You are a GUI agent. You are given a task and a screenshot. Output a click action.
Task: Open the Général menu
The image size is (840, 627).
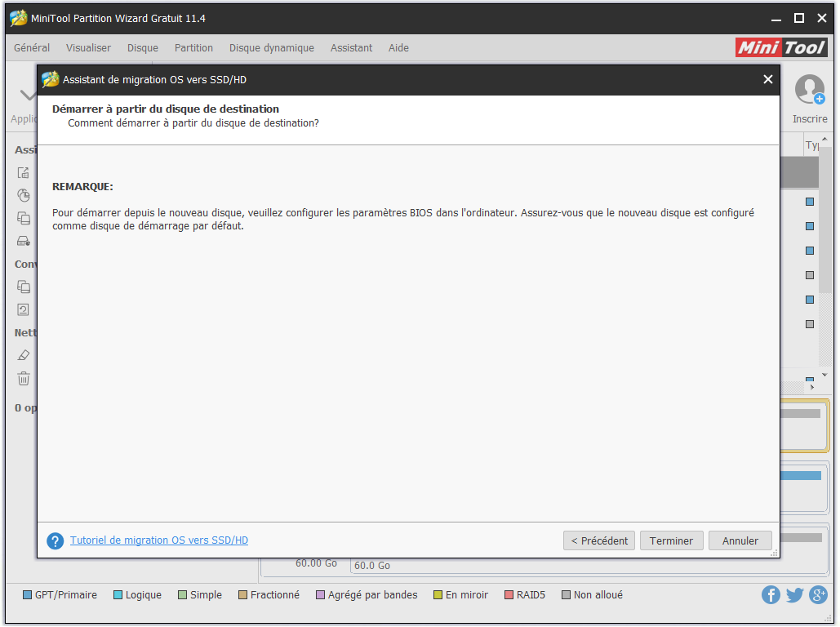pos(32,47)
